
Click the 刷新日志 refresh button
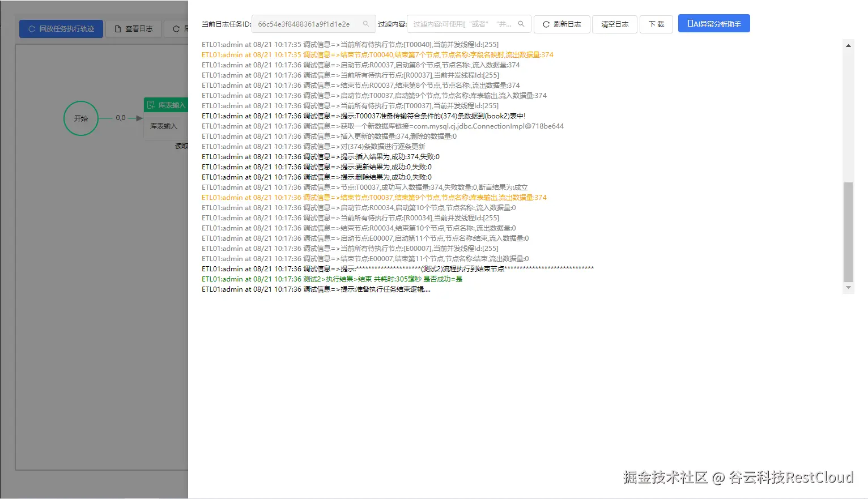tap(562, 24)
